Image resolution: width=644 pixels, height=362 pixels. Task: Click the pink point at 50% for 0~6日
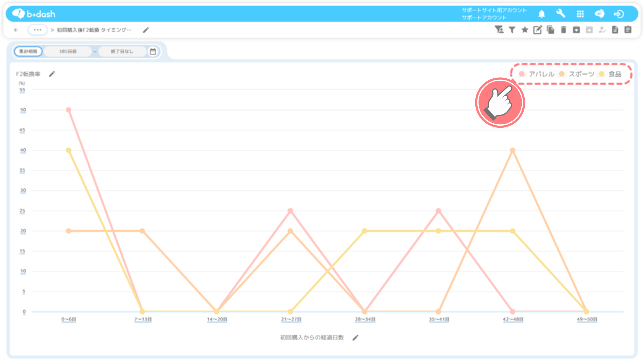pyautogui.click(x=68, y=110)
